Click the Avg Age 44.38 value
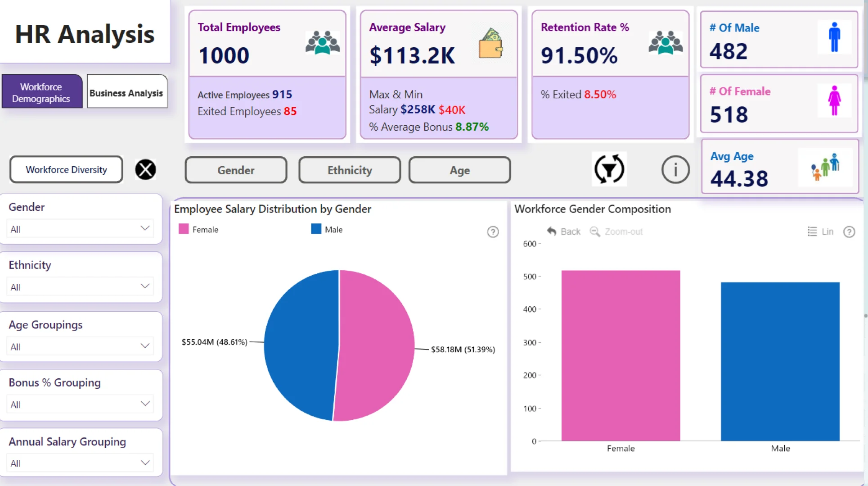This screenshot has height=486, width=868. click(x=739, y=178)
